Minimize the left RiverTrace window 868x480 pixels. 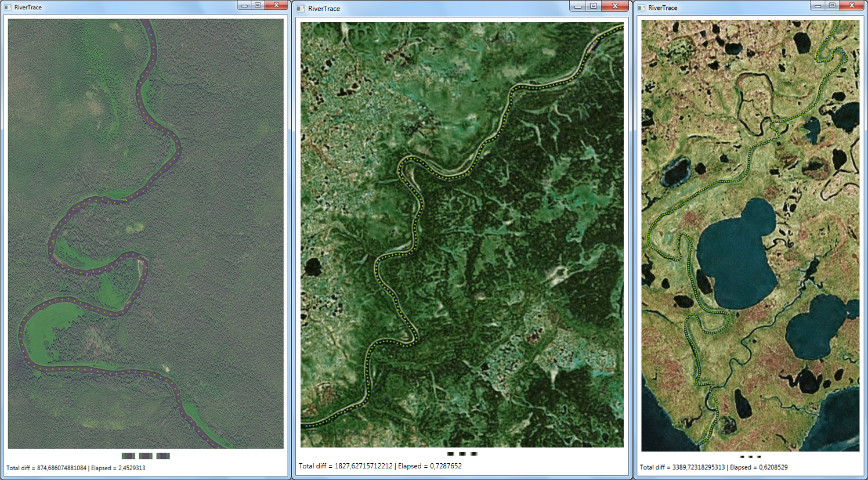tap(244, 5)
